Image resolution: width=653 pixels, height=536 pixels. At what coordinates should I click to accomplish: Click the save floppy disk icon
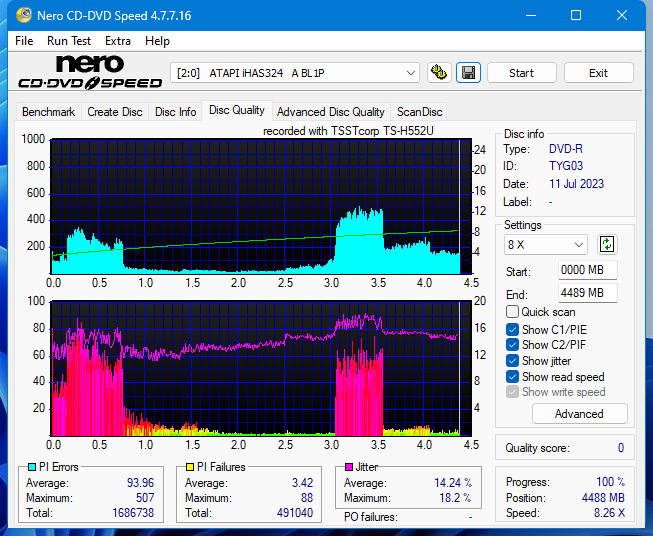[x=469, y=73]
